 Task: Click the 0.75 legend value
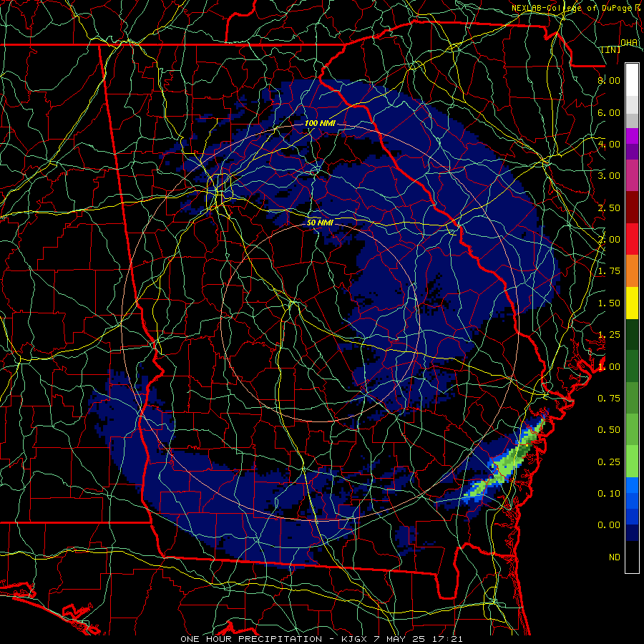pos(609,399)
